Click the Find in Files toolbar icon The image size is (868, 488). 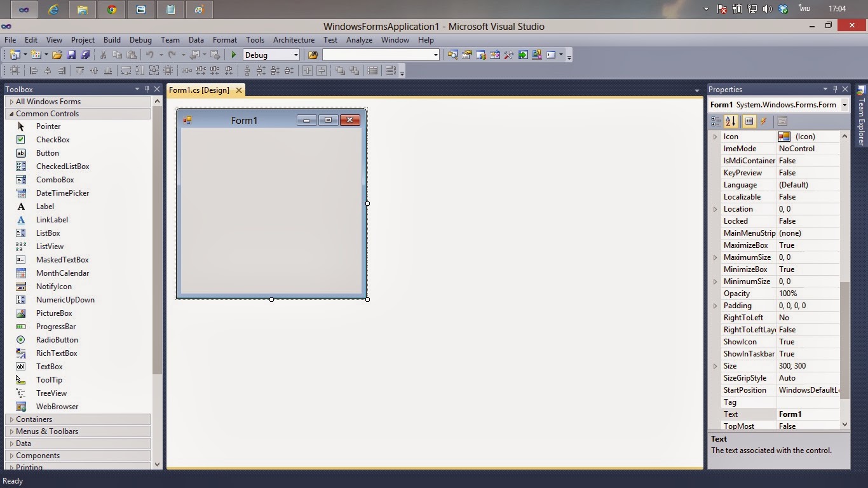[x=313, y=55]
